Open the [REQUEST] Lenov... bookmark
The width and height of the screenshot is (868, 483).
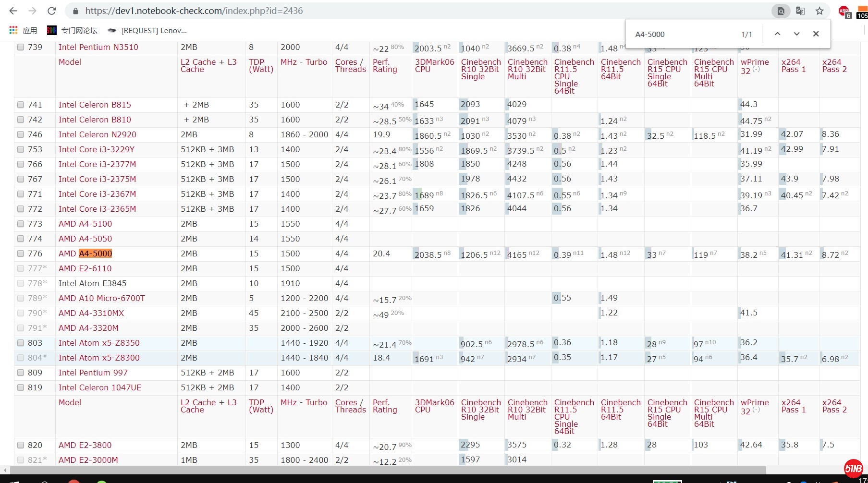point(147,30)
